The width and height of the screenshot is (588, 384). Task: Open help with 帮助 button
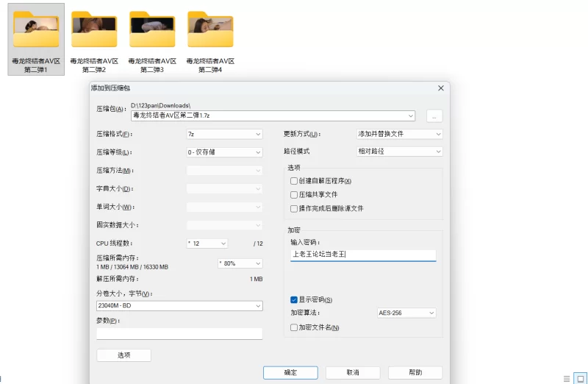[415, 372]
